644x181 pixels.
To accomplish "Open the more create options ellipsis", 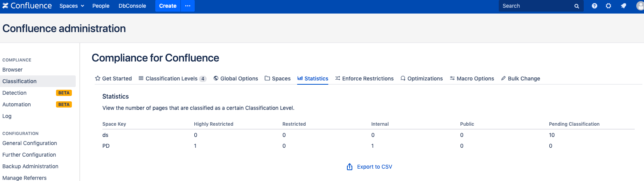I will point(188,6).
